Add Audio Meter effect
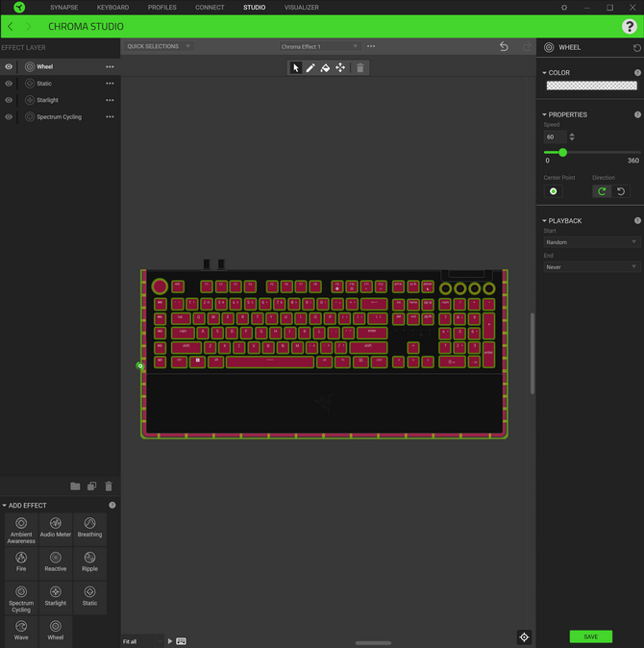This screenshot has height=648, width=644. tap(56, 530)
